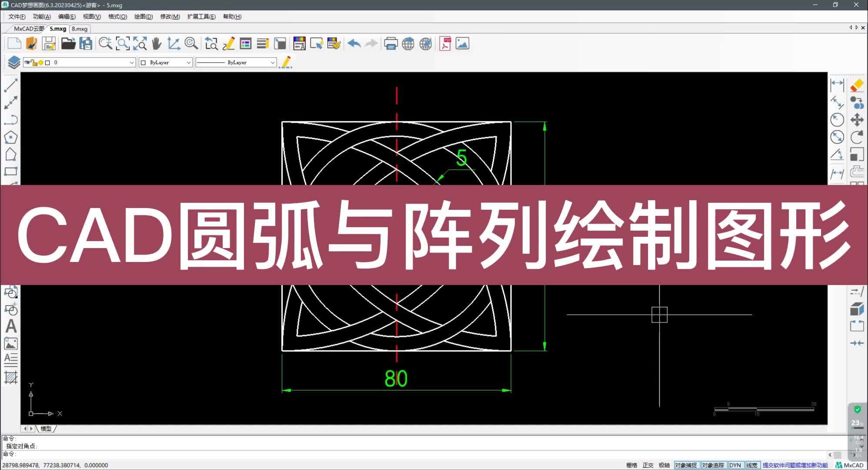Enable 对象捕捉 (object snap) in the status bar

685,464
